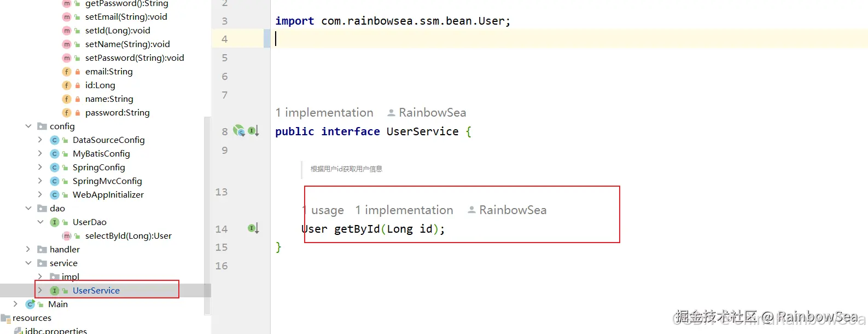The height and width of the screenshot is (334, 868).
Task: Click field icon beside email:String
Action: 67,72
